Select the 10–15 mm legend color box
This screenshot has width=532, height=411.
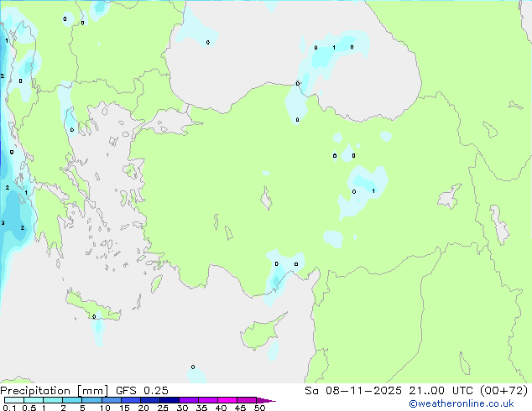(x=111, y=400)
